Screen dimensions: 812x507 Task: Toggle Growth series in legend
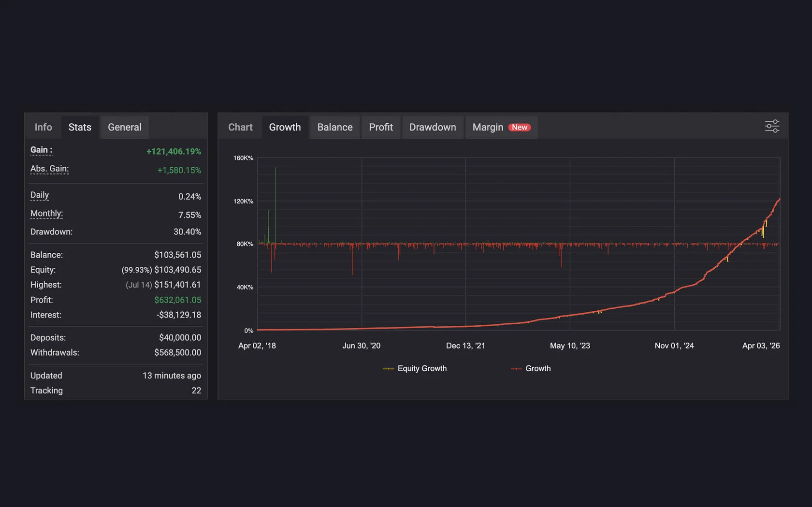click(x=537, y=368)
